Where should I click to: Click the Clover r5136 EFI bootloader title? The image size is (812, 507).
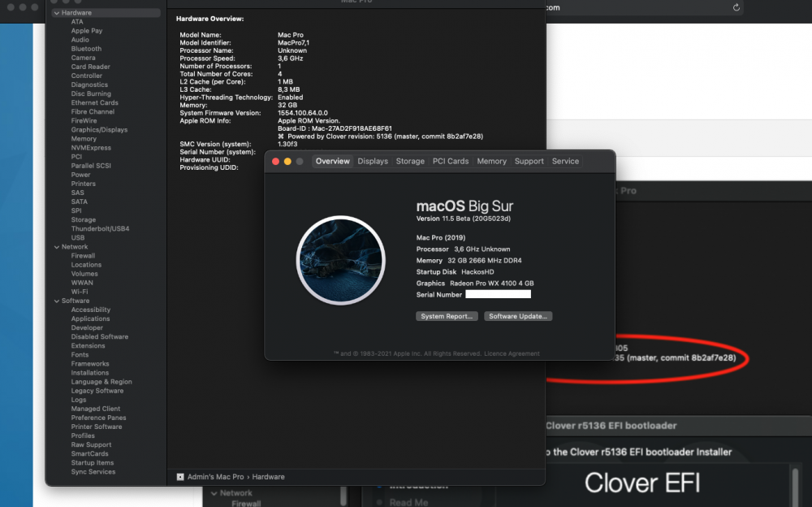pos(611,426)
